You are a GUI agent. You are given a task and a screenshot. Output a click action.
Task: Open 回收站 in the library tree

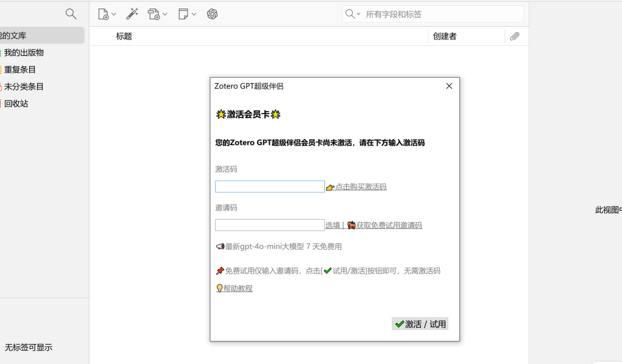click(16, 104)
